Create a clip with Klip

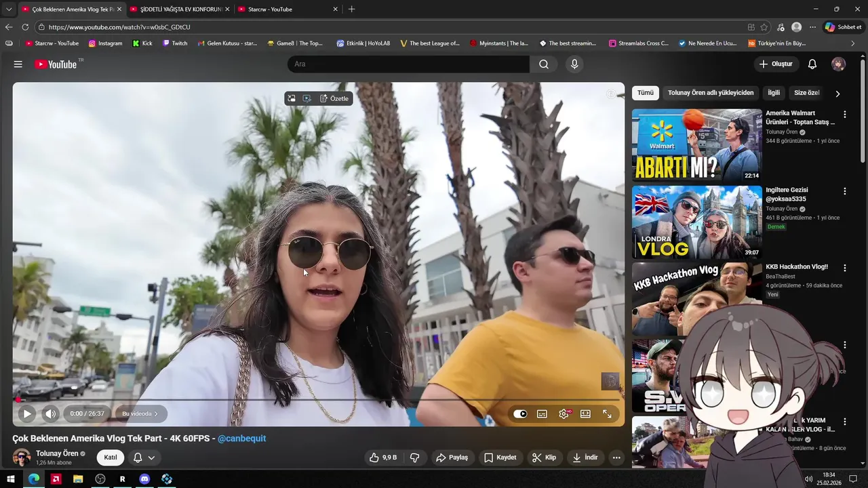(544, 457)
